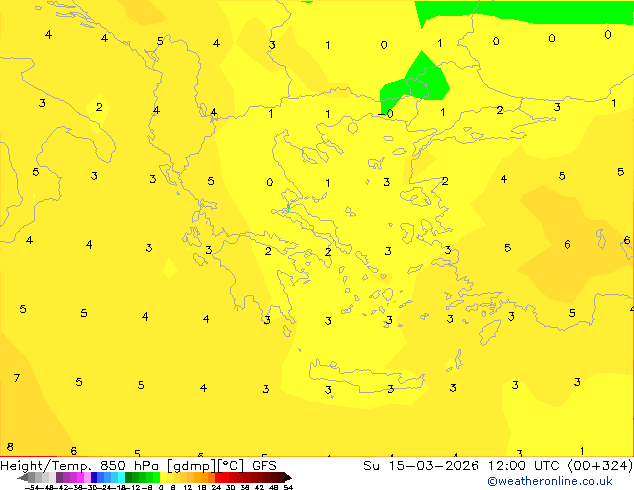Image resolution: width=634 pixels, height=490 pixels.
Task: Click the "12" tick label under legend
Action: [188, 487]
